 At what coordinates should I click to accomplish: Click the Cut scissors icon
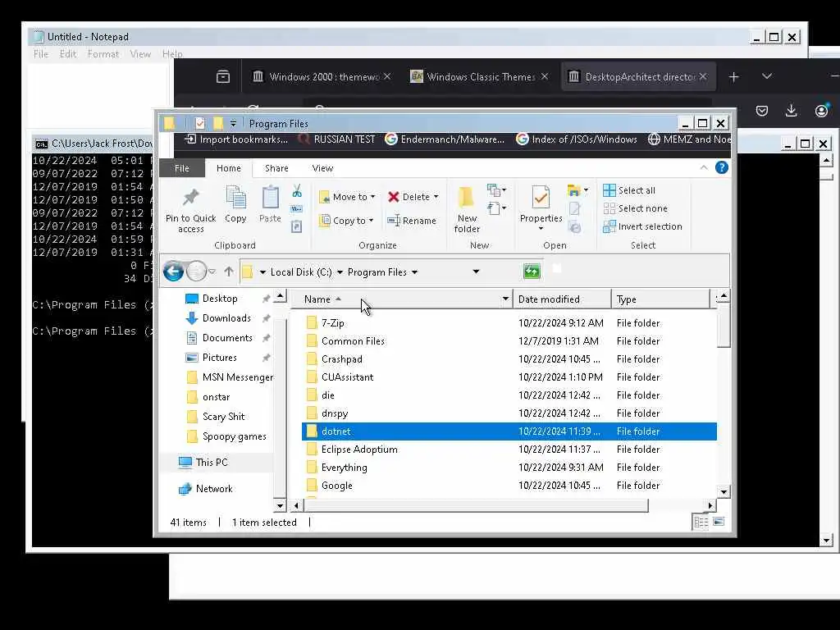point(297,190)
